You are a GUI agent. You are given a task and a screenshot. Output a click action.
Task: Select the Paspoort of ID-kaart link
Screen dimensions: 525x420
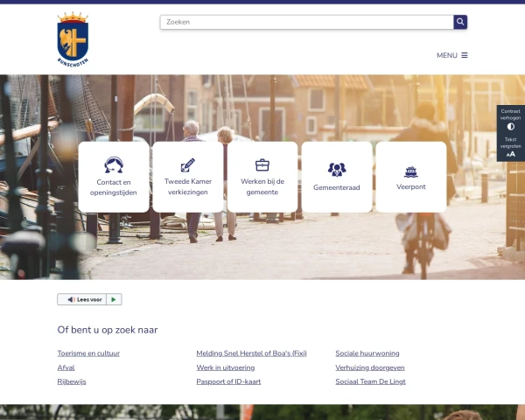tap(228, 381)
